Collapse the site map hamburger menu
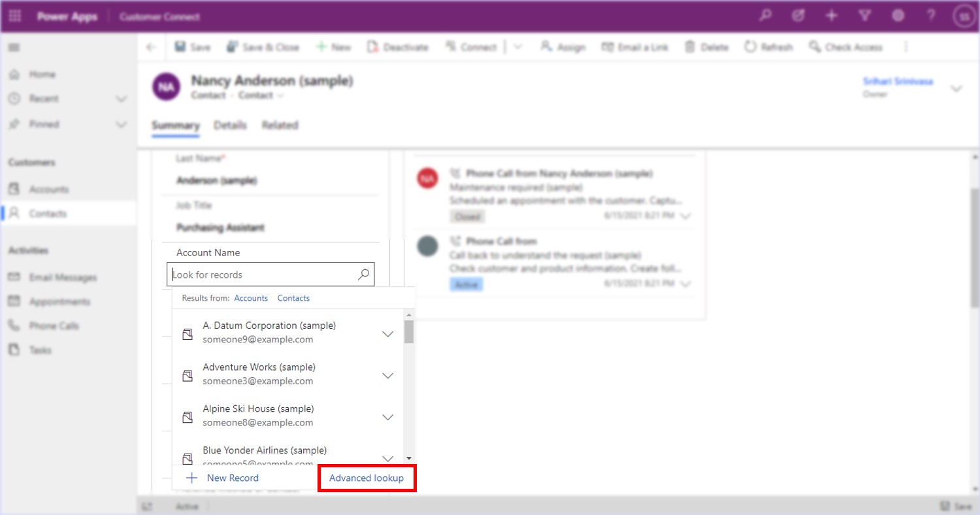 pyautogui.click(x=14, y=47)
